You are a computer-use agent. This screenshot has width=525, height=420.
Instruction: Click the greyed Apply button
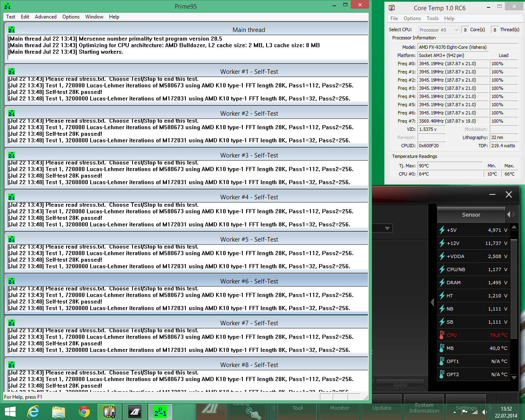point(400,385)
